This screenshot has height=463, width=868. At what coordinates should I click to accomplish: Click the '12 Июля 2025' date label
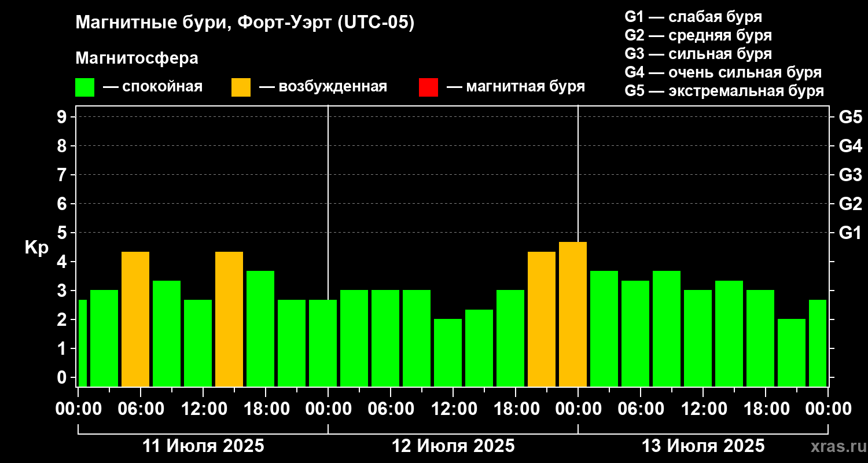pyautogui.click(x=453, y=446)
